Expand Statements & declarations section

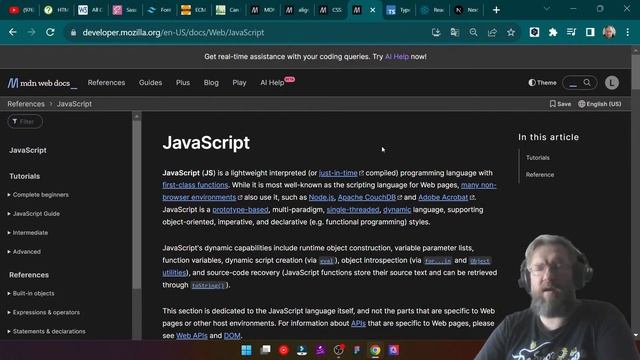(x=47, y=331)
